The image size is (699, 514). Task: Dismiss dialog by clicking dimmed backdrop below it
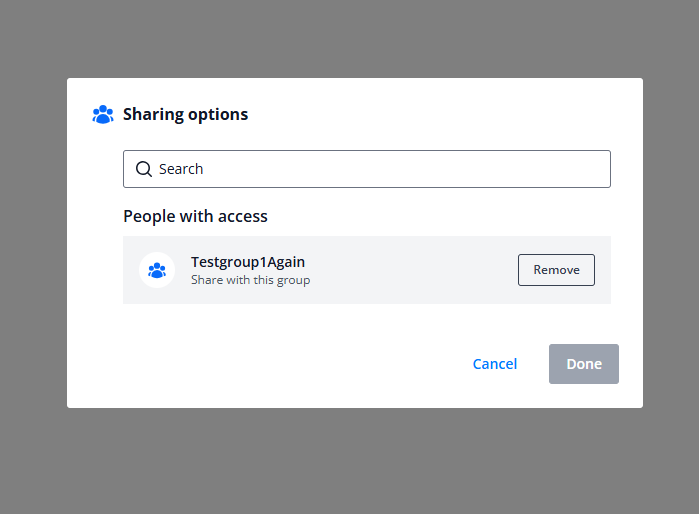350,461
